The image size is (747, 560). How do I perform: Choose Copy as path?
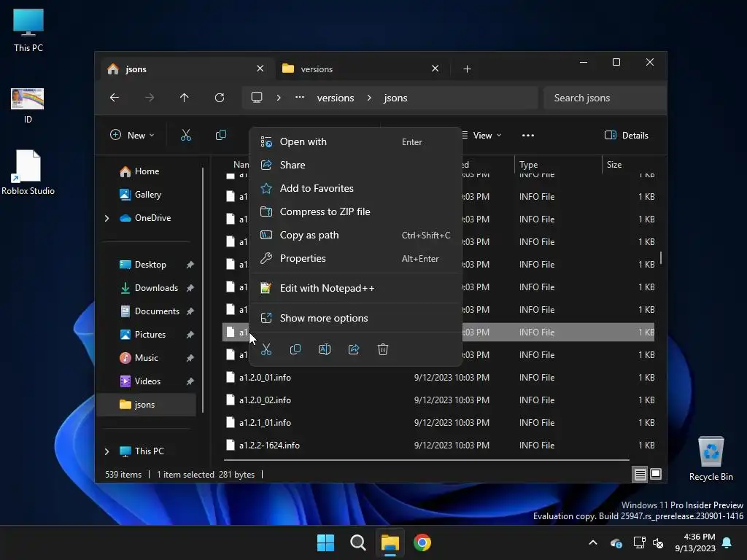355,236
